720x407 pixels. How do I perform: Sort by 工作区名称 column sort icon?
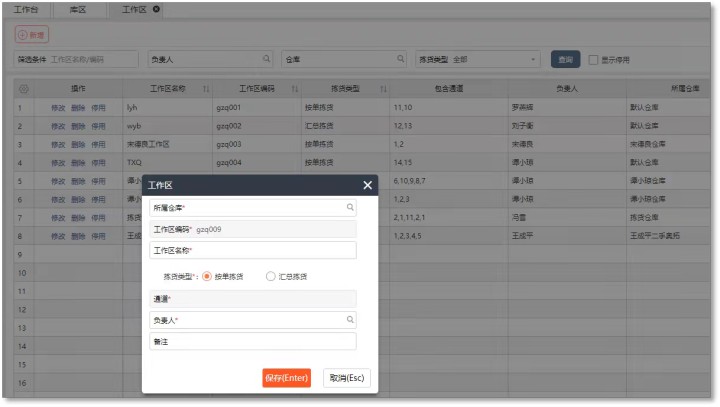coord(206,90)
